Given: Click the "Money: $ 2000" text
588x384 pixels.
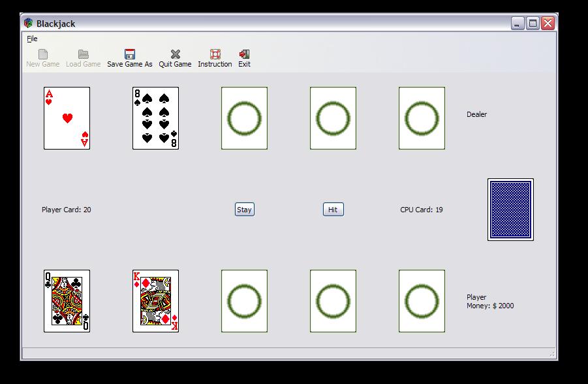Looking at the screenshot, I should point(490,306).
